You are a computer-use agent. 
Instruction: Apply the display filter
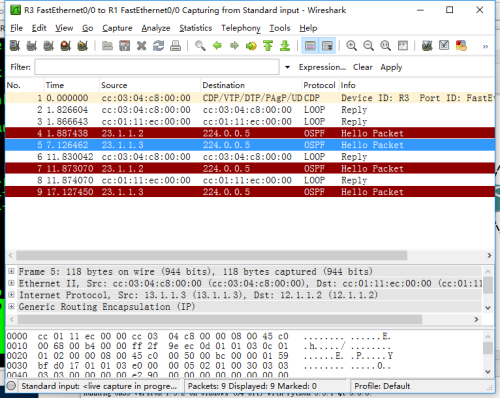click(x=391, y=67)
